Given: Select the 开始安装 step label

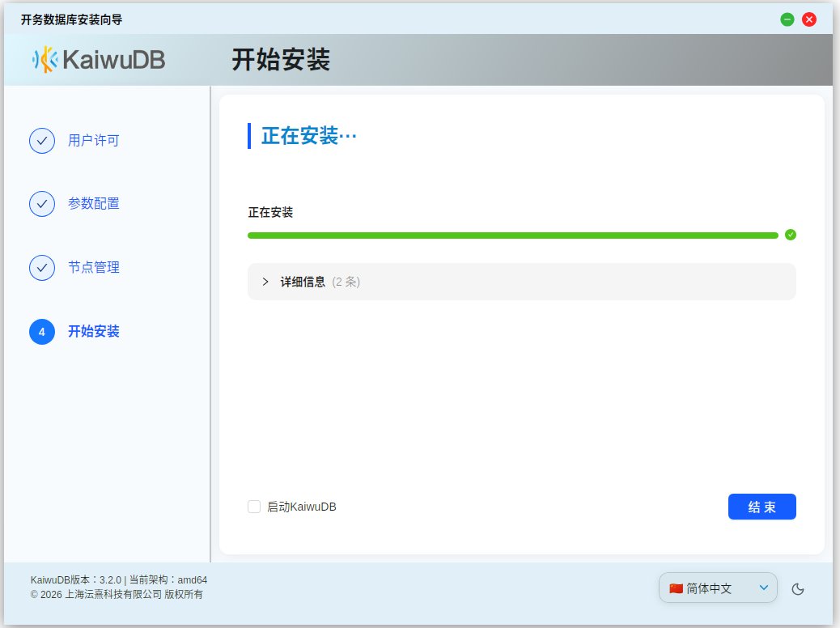Looking at the screenshot, I should 93,332.
